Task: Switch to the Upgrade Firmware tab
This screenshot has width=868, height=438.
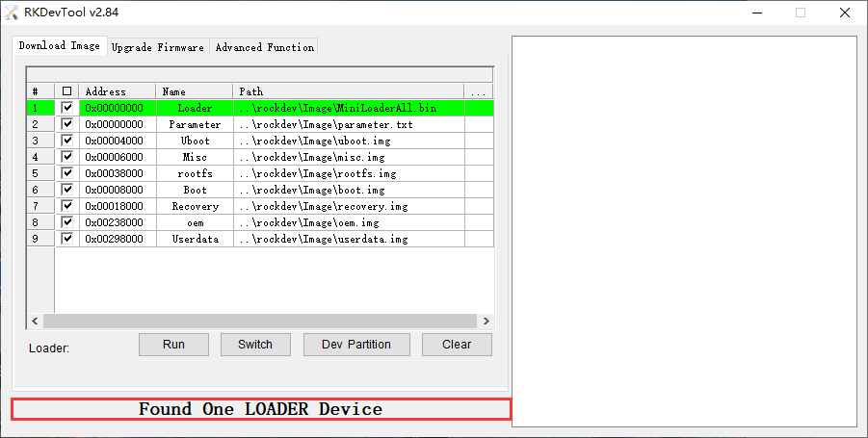Action: point(157,47)
